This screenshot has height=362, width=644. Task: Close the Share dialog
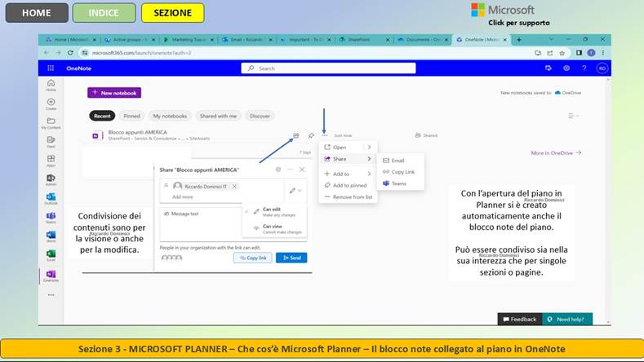click(x=302, y=169)
